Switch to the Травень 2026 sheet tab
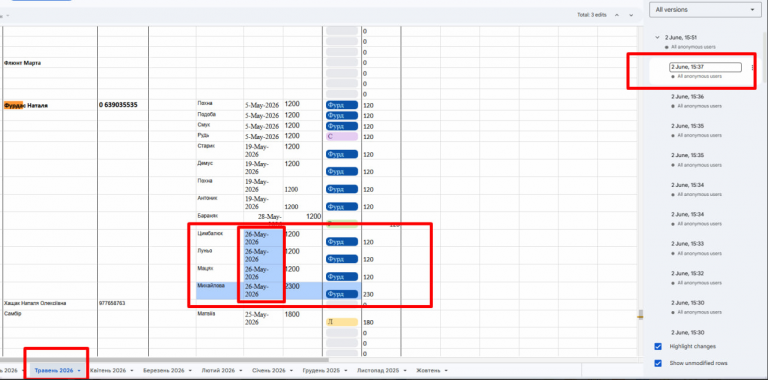Viewport: 768px width, 380px height. (x=53, y=371)
